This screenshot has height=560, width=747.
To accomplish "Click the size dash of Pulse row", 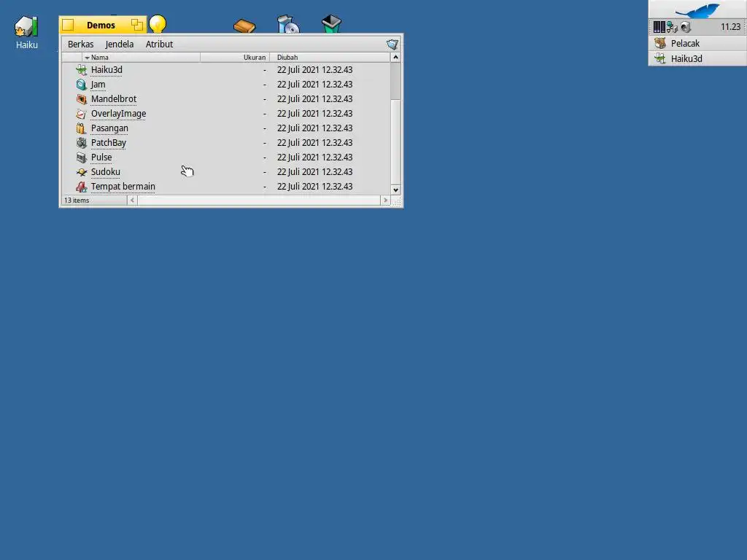I will point(264,157).
